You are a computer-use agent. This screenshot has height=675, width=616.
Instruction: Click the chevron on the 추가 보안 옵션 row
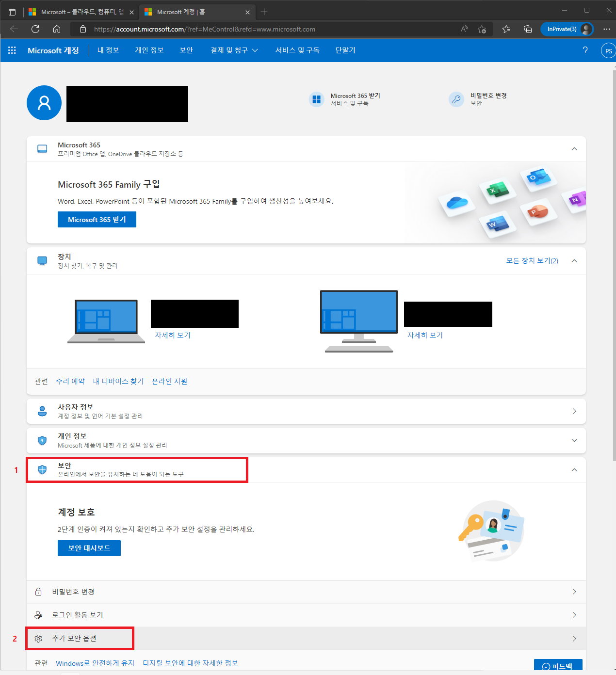574,639
